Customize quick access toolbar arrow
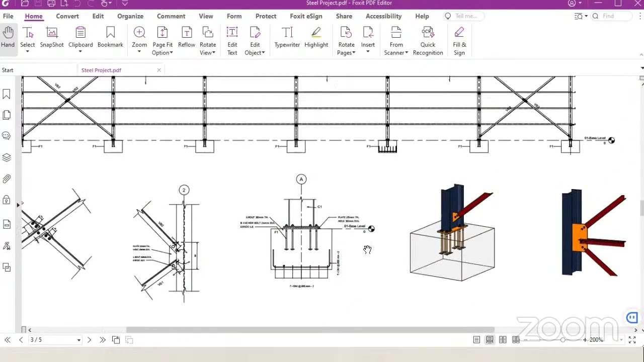The width and height of the screenshot is (644, 362). (125, 3)
